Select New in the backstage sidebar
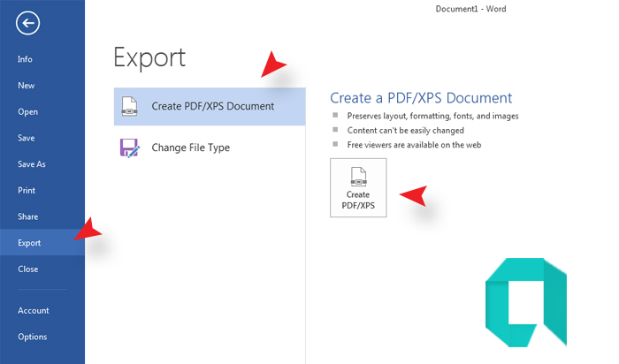619x364 pixels. click(26, 86)
